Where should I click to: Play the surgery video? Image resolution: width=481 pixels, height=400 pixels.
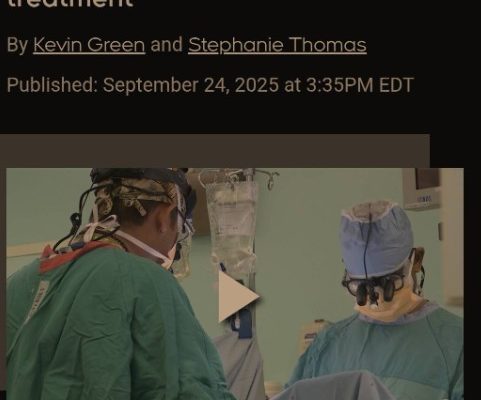click(x=239, y=296)
